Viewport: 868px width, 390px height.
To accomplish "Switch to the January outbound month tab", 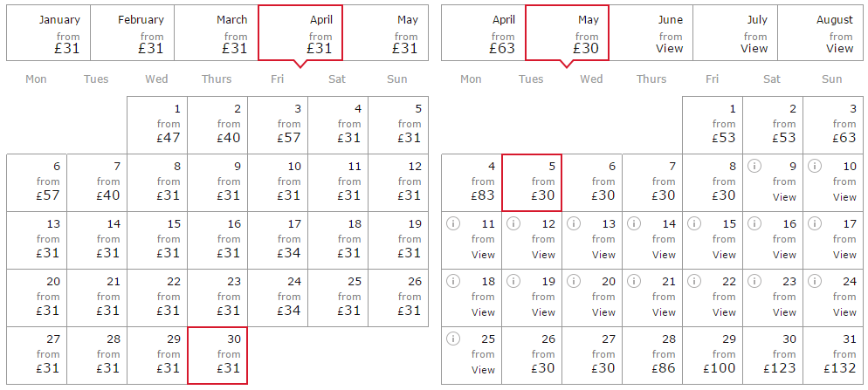I will pyautogui.click(x=48, y=33).
